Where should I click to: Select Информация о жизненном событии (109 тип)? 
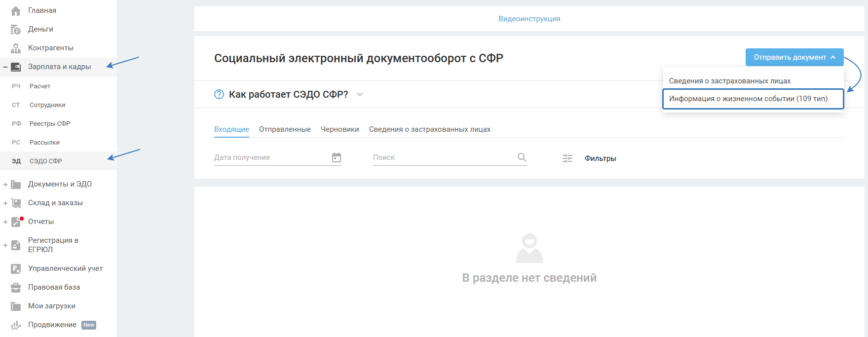click(x=753, y=99)
